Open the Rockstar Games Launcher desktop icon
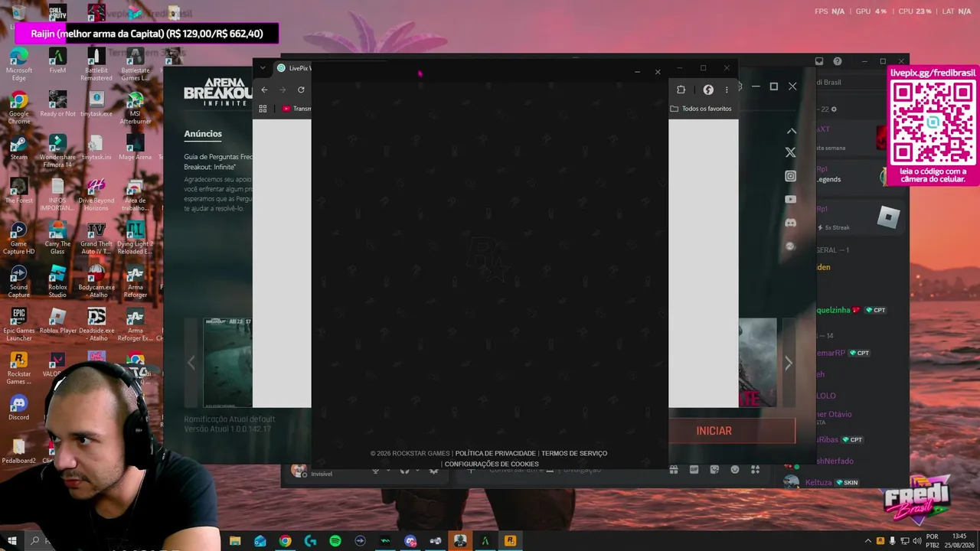980x551 pixels. click(19, 369)
